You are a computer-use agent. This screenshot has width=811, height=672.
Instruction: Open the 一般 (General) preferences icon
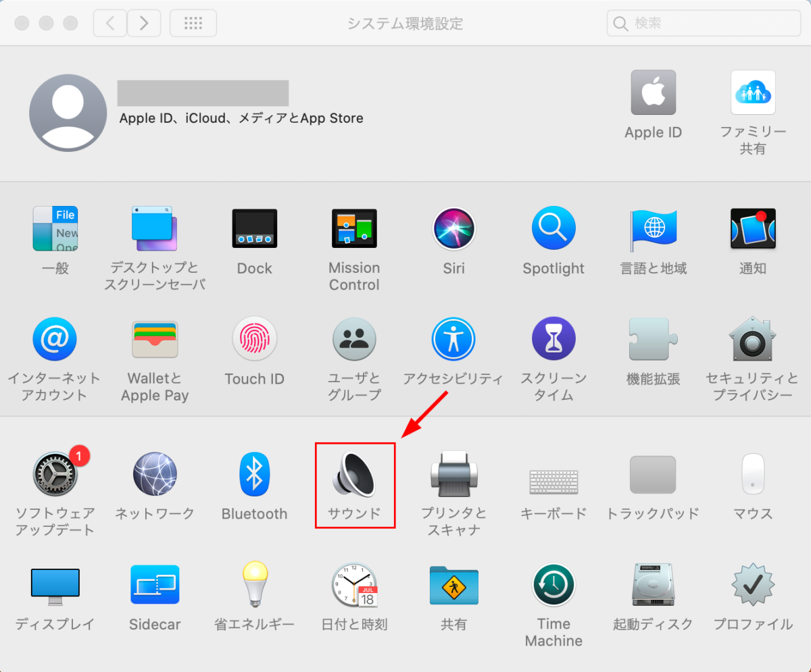55,229
